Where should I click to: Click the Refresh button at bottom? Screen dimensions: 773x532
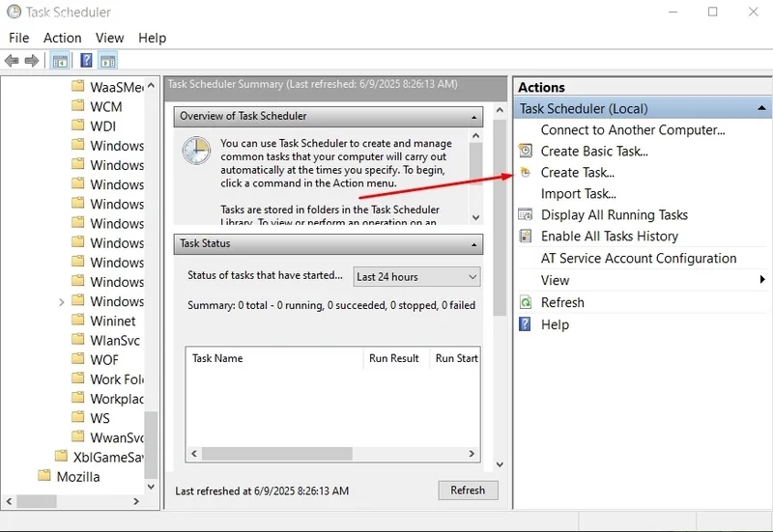tap(468, 490)
